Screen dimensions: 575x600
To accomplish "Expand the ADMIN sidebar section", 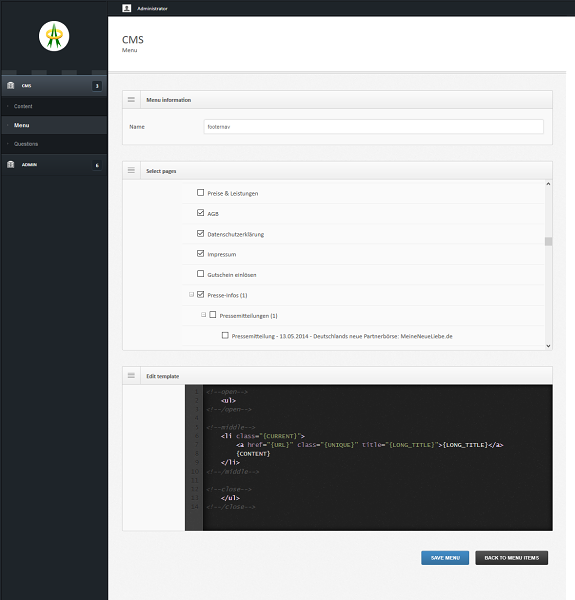I will (x=54, y=165).
